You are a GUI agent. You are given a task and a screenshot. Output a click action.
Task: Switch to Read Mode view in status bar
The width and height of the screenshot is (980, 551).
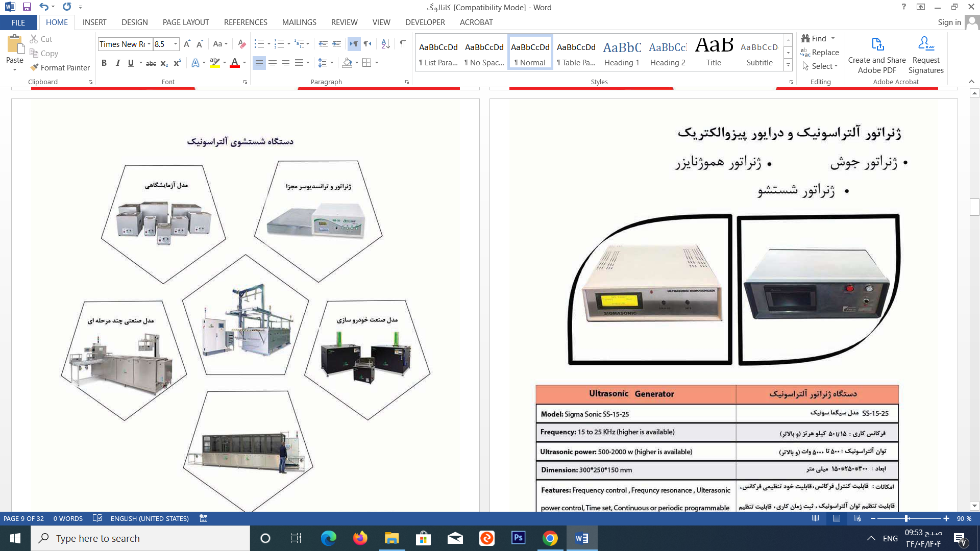point(815,518)
